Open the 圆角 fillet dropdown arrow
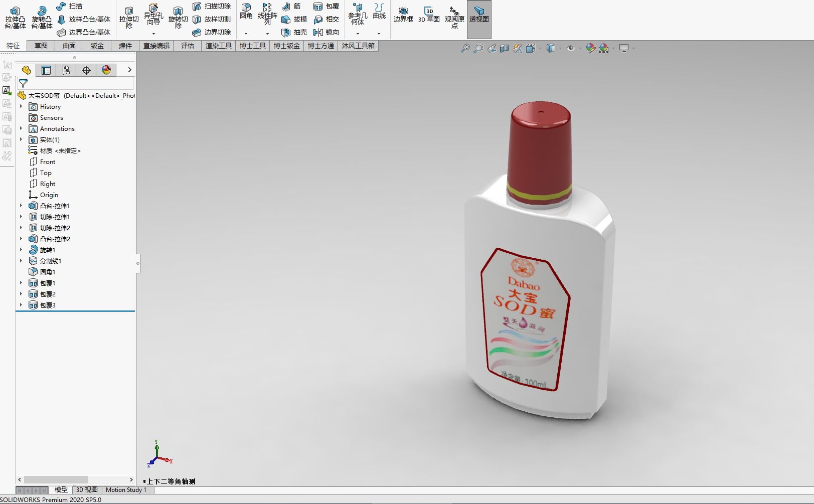Viewport: 814px width, 504px height. point(246,34)
